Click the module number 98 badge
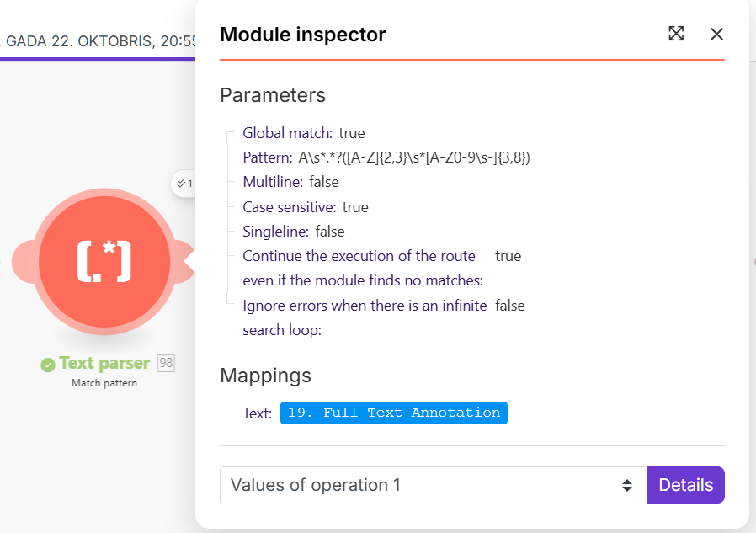The image size is (756, 533). (166, 364)
